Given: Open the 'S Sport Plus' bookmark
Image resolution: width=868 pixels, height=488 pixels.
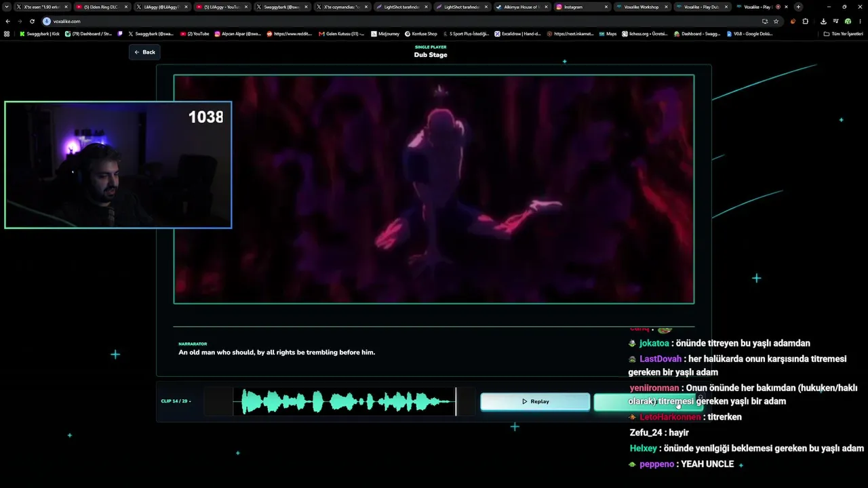Looking at the screenshot, I should pos(466,33).
